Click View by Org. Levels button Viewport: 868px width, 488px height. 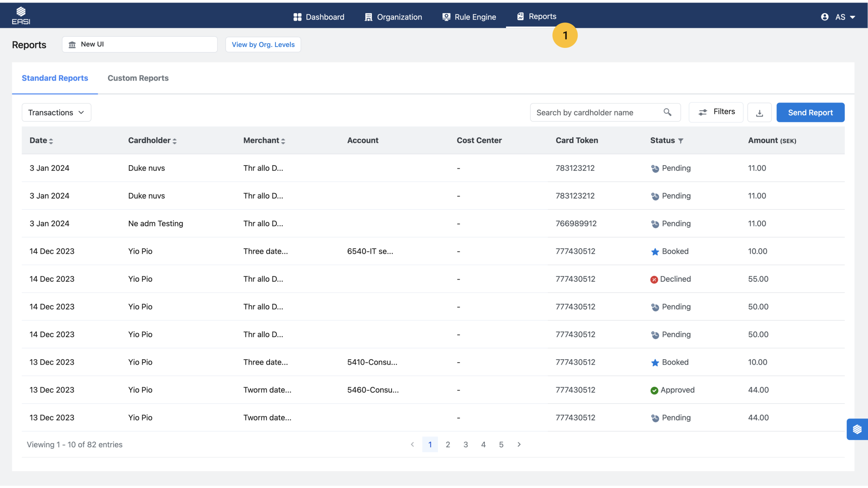point(263,44)
